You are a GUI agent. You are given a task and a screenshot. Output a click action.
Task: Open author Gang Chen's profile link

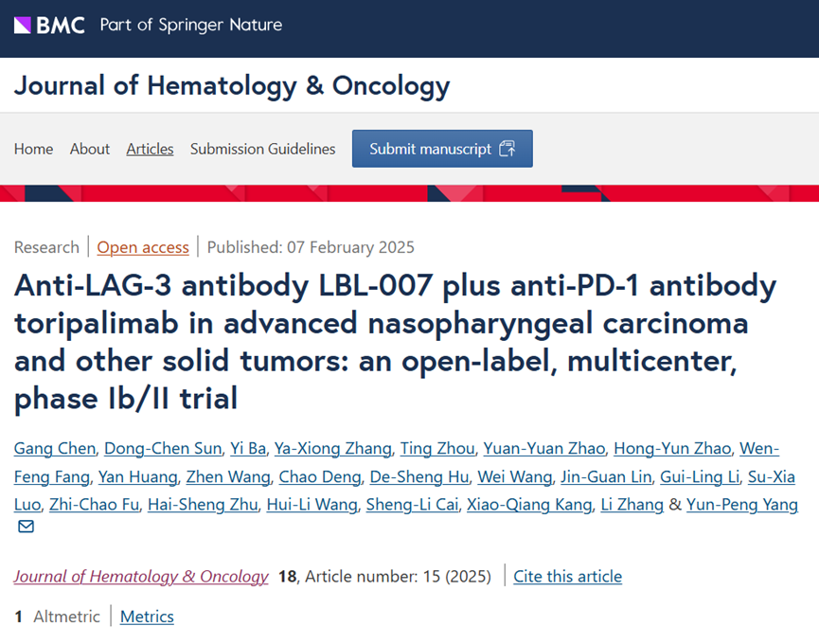tap(55, 448)
